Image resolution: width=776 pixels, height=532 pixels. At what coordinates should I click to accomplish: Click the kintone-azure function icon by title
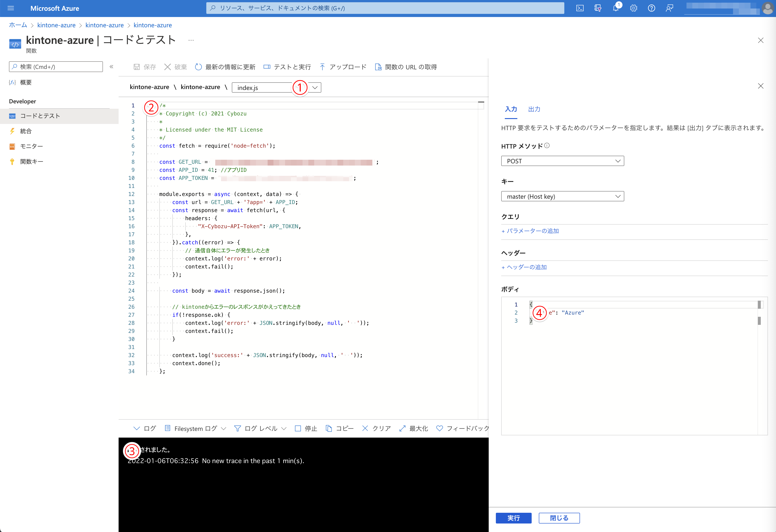pyautogui.click(x=15, y=44)
